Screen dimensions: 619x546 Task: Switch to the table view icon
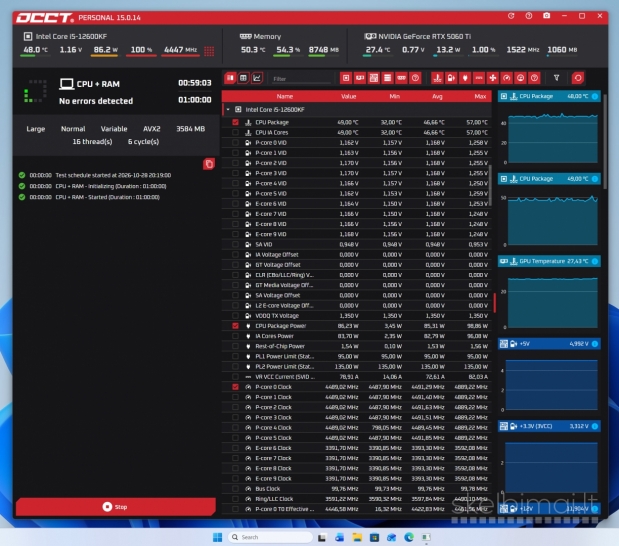coord(243,78)
